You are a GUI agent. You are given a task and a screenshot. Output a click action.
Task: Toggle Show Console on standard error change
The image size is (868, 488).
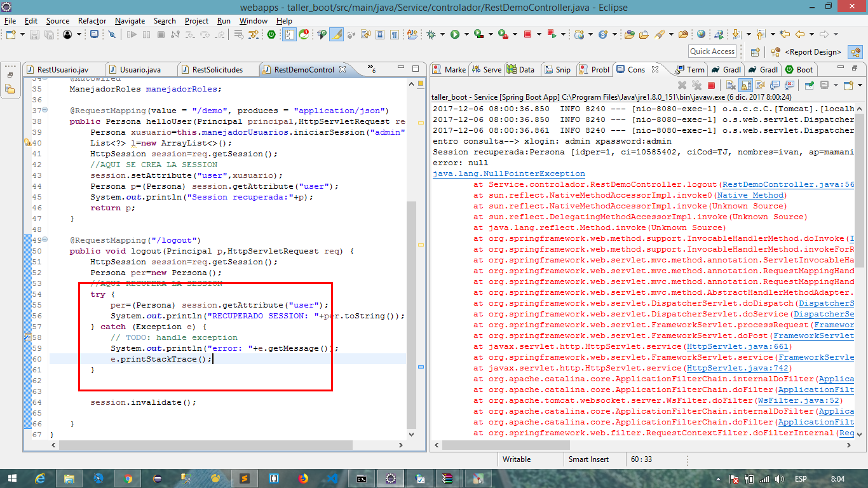point(790,85)
